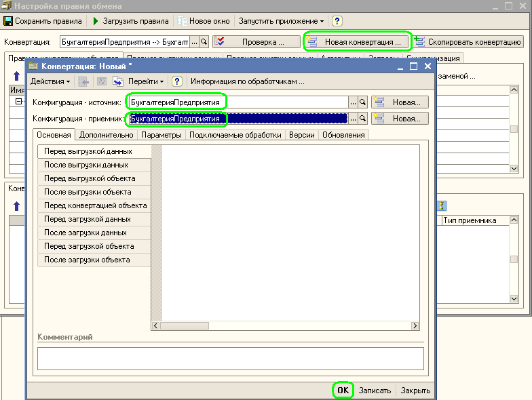The width and height of the screenshot is (532, 400).
Task: Click Скопировать конвертацию button
Action: (468, 42)
